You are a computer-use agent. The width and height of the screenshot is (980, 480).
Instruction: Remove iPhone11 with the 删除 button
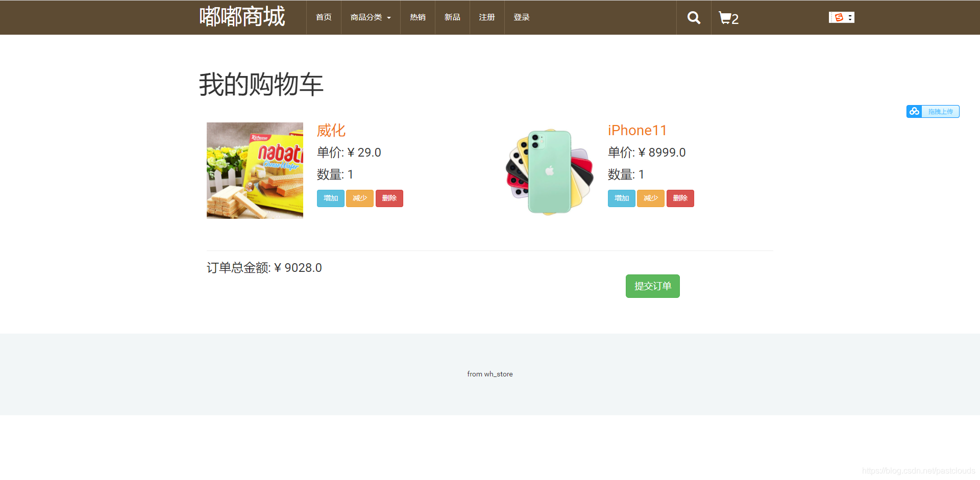point(680,198)
